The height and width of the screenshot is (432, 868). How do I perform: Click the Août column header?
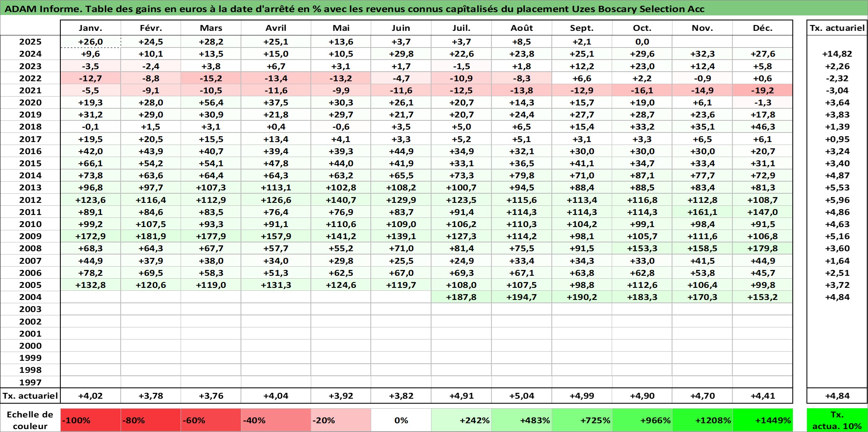point(522,28)
